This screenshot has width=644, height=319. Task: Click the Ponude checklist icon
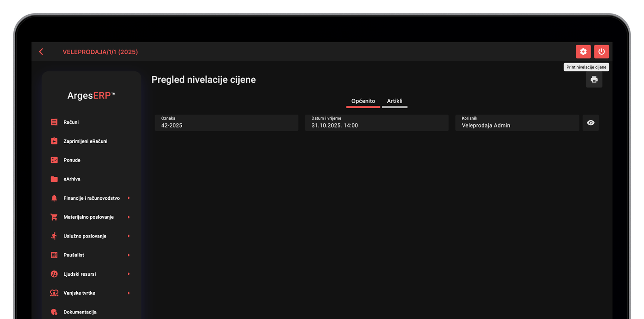(x=54, y=160)
